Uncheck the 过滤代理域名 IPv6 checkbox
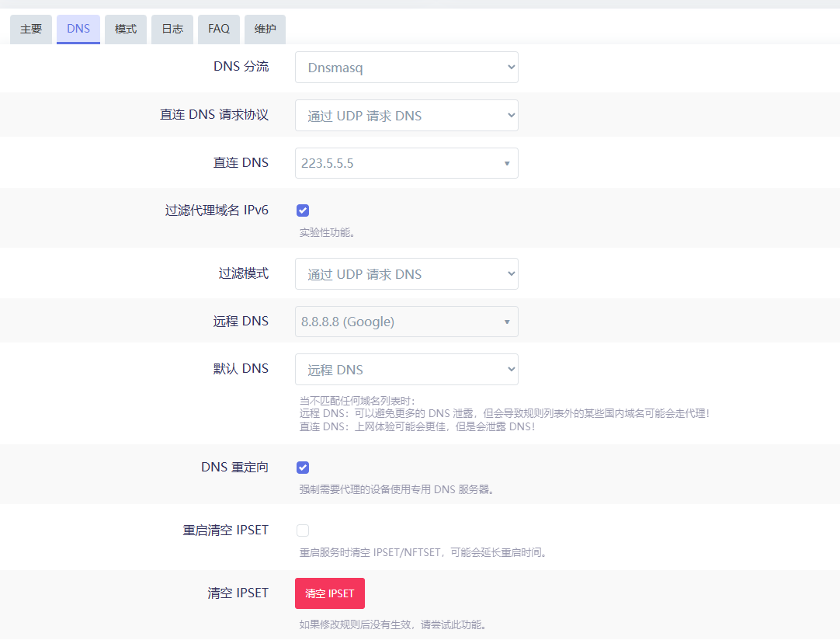 pyautogui.click(x=303, y=210)
